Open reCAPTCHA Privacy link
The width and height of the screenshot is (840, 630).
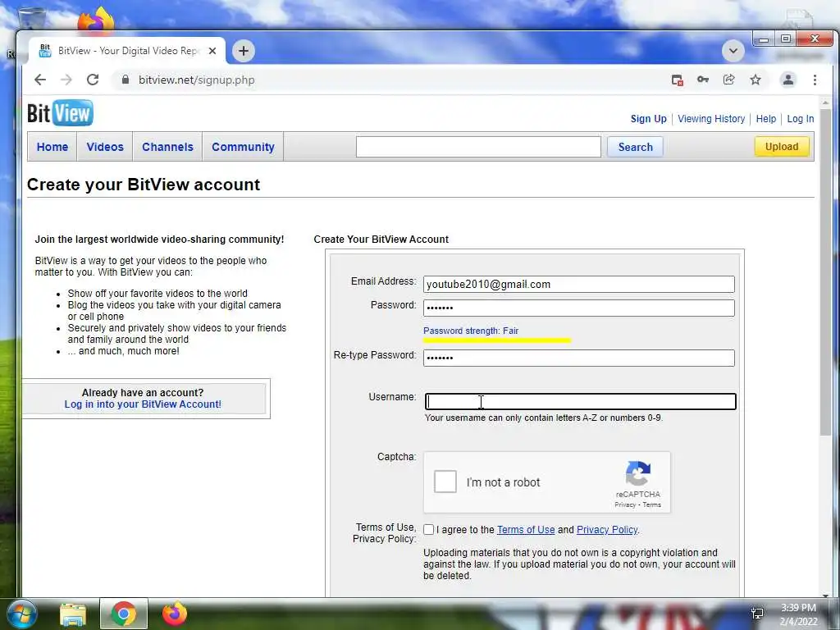coord(624,504)
